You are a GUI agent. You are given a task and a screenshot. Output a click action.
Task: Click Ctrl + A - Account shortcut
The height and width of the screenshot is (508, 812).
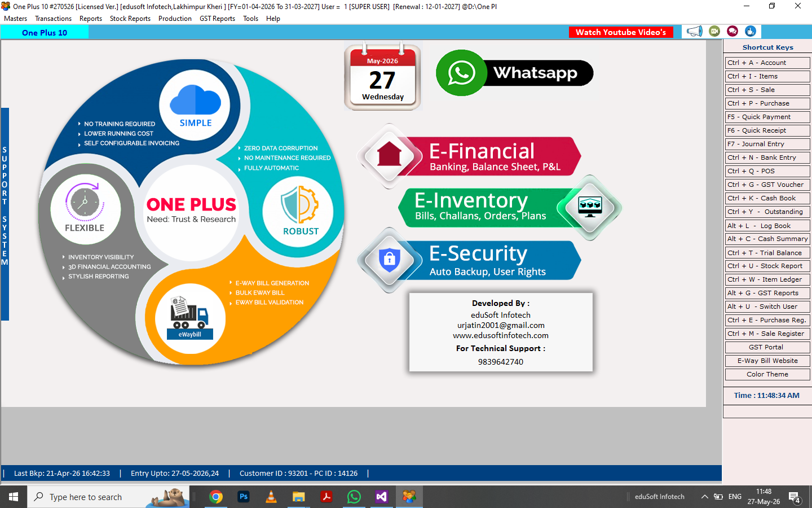[767, 63]
